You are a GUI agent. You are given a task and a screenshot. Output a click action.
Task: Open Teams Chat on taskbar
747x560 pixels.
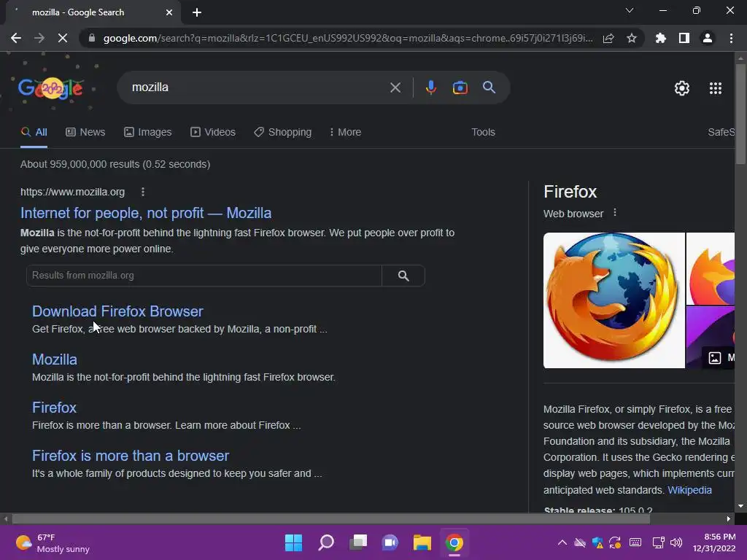(390, 542)
